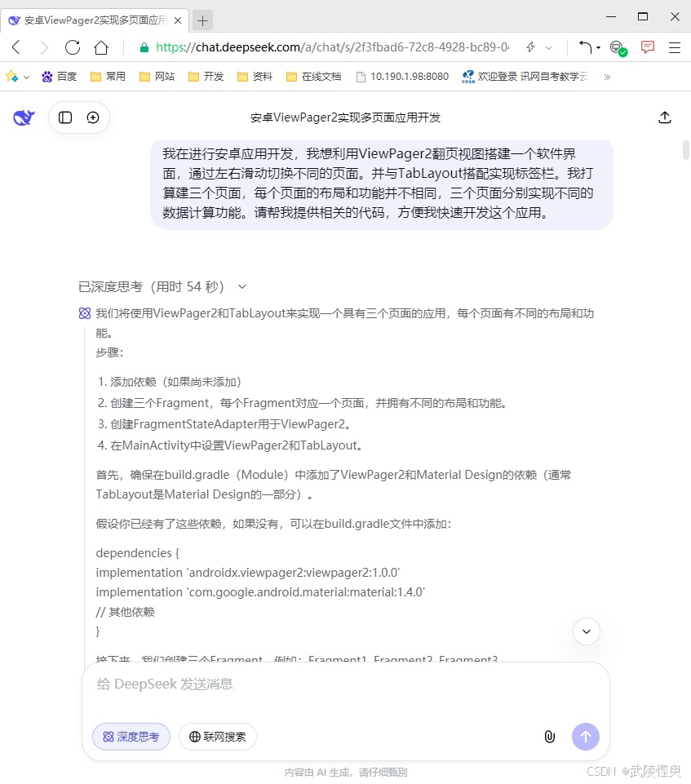Click the share upload icon
This screenshot has width=691, height=784.
665,117
